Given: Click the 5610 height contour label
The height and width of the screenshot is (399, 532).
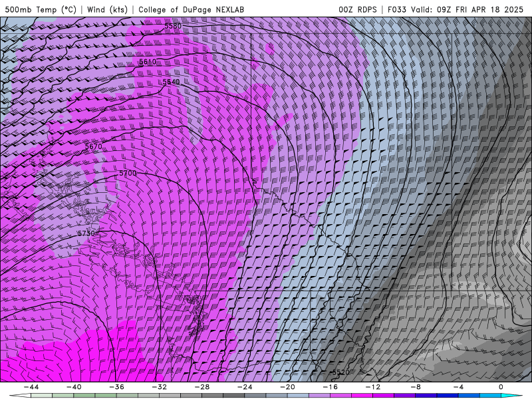Looking at the screenshot, I should point(148,61).
